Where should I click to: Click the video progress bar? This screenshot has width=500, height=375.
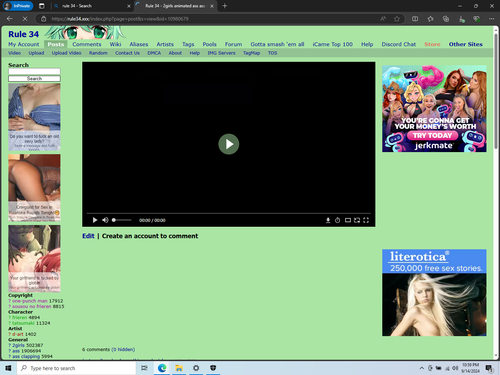click(229, 213)
